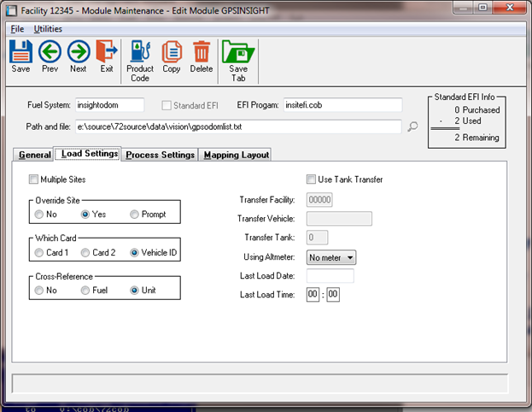The height and width of the screenshot is (412, 532).
Task: Click the Last Load Date field
Action: click(330, 275)
